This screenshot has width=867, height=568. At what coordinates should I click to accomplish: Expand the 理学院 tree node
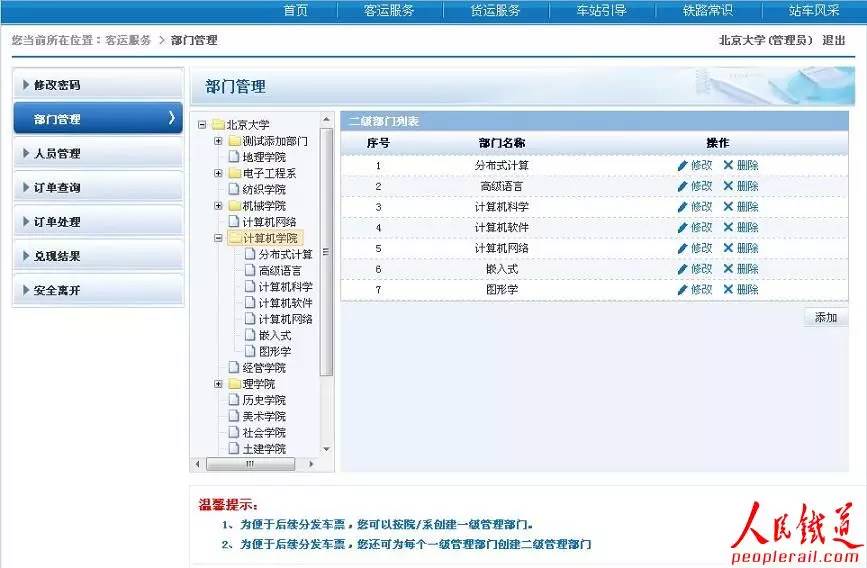218,384
